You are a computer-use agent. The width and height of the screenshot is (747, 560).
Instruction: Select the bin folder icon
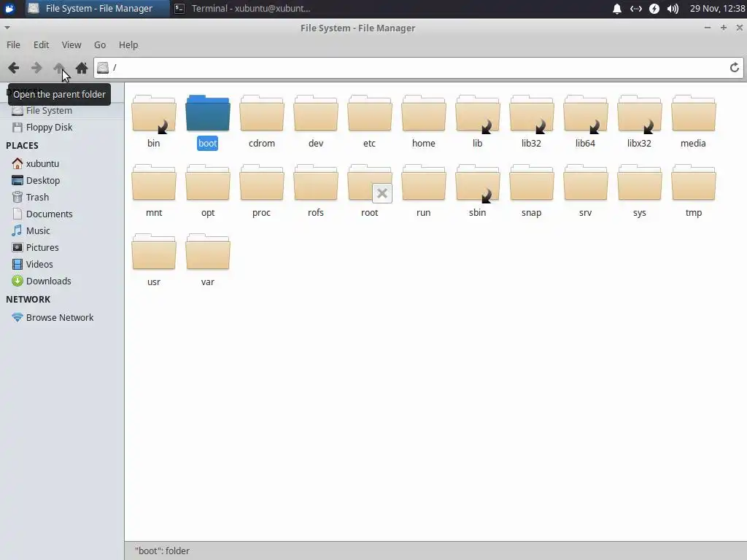pyautogui.click(x=153, y=113)
